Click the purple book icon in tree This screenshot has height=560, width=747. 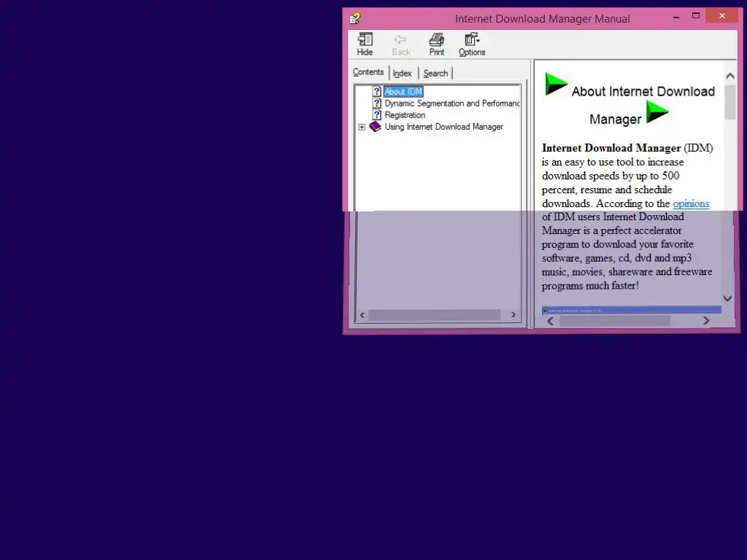(x=376, y=127)
